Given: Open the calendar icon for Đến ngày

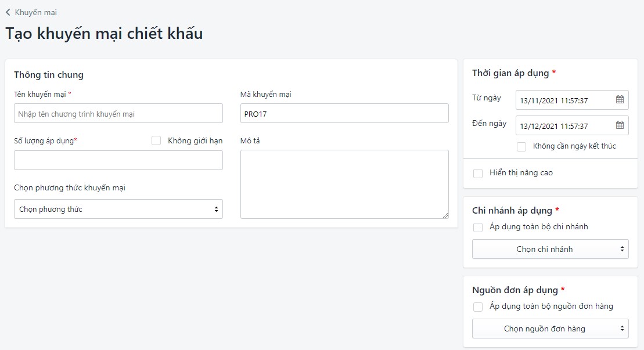Looking at the screenshot, I should [x=620, y=125].
